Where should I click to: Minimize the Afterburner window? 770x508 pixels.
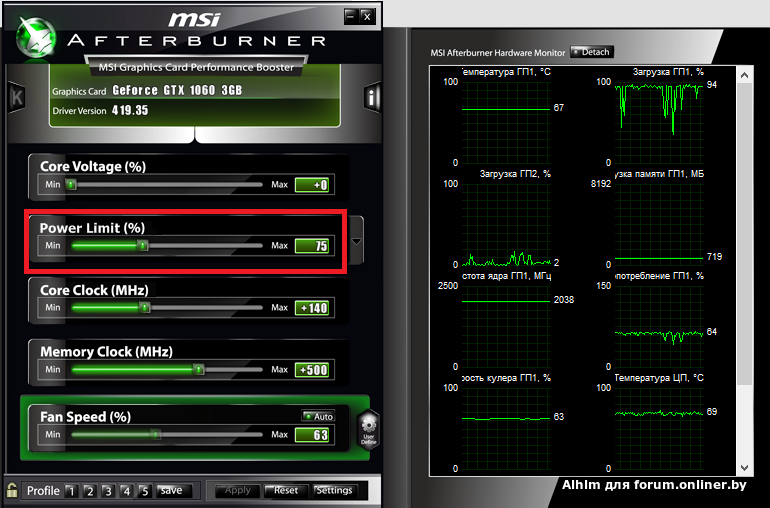(351, 17)
